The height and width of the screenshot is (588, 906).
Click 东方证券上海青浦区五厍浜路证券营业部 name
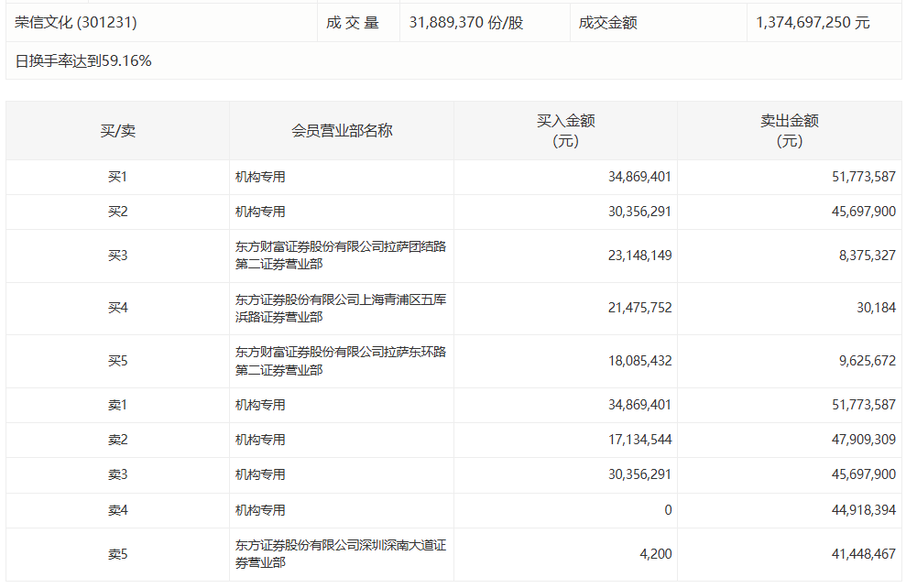341,309
